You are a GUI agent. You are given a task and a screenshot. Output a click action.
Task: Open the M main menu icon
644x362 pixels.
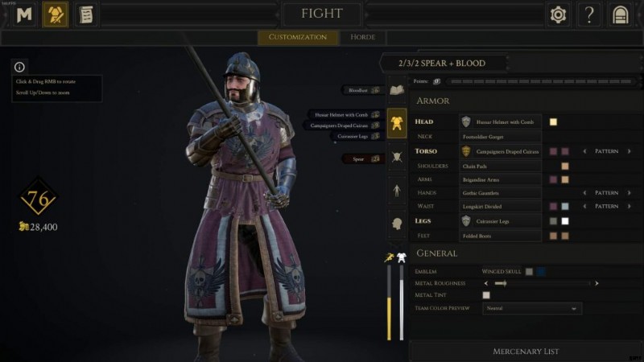pos(24,14)
